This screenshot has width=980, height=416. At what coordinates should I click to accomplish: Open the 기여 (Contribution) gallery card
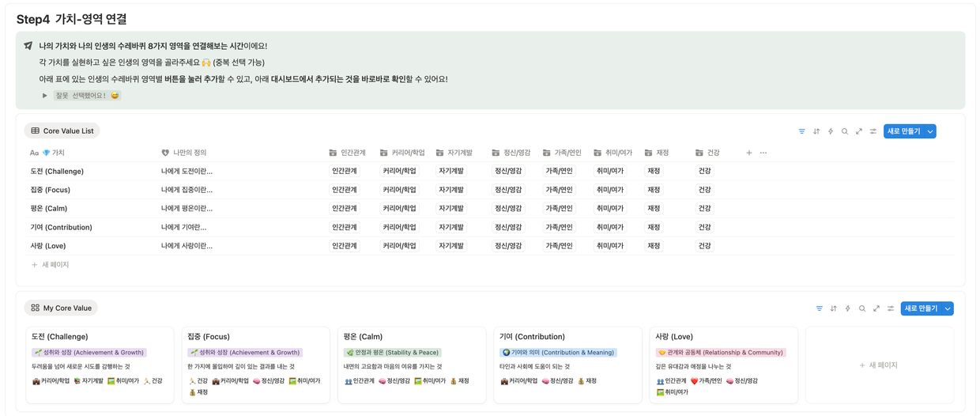click(567, 364)
